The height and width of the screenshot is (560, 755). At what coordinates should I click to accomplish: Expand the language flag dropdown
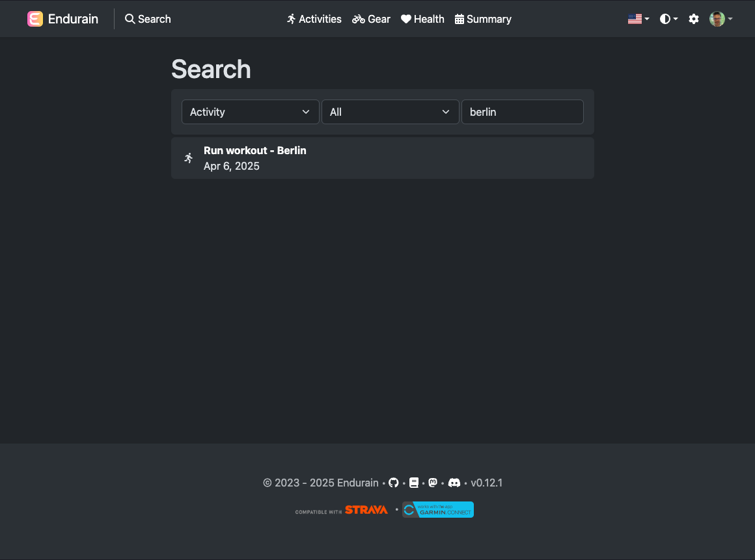click(x=638, y=19)
